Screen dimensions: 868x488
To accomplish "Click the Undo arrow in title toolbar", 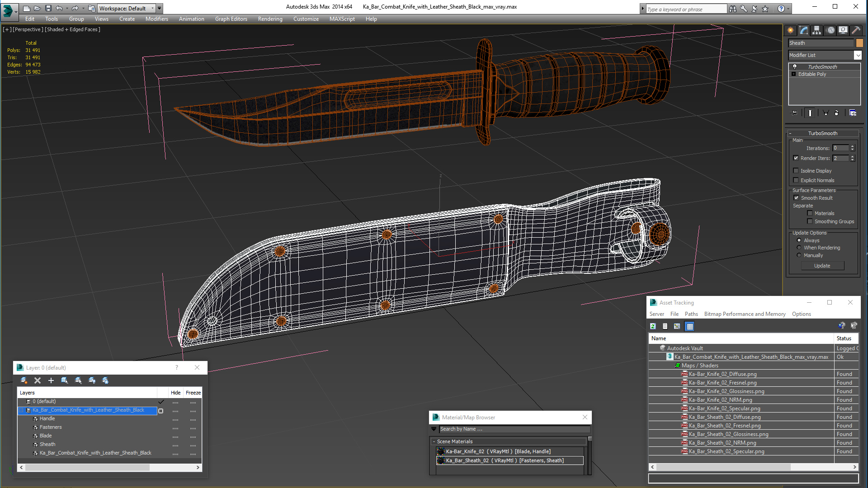I will 59,8.
